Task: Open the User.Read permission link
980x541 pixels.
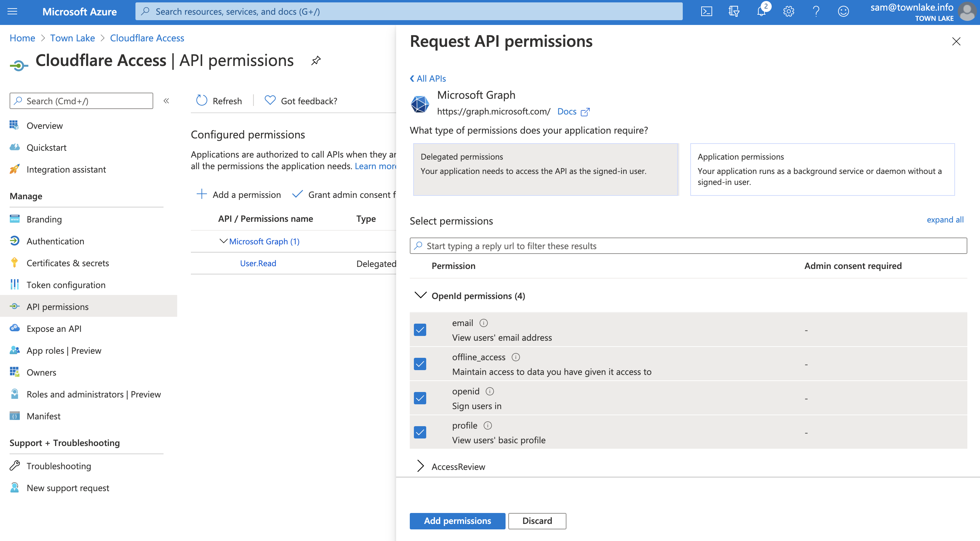Action: [x=258, y=263]
